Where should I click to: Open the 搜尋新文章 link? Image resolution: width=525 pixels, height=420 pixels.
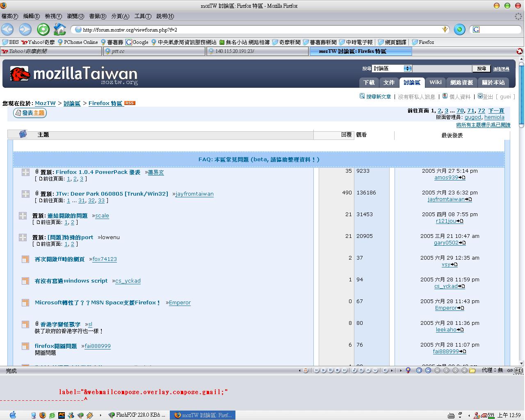[x=379, y=96]
